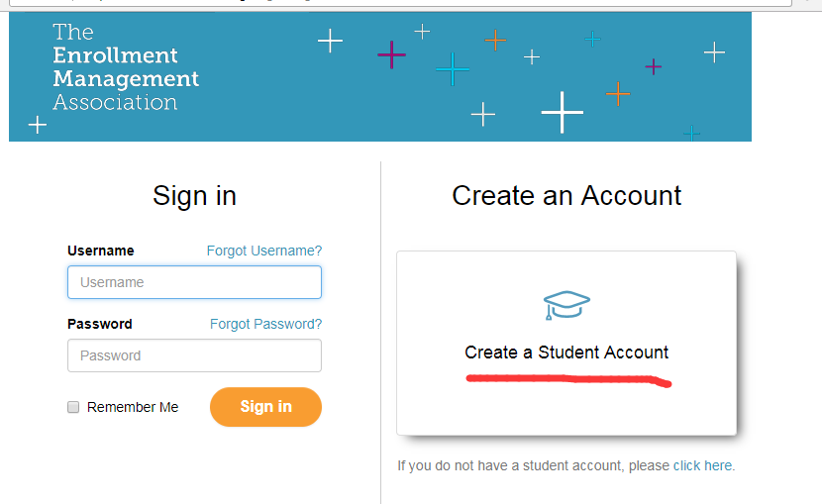Click the white plus below the logo text
Image resolution: width=822 pixels, height=504 pixels.
(38, 125)
